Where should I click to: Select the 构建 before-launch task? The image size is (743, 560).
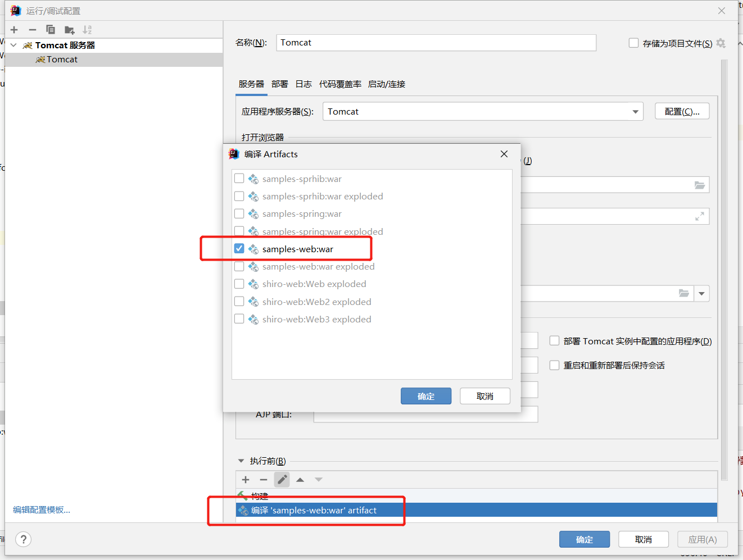click(477, 496)
